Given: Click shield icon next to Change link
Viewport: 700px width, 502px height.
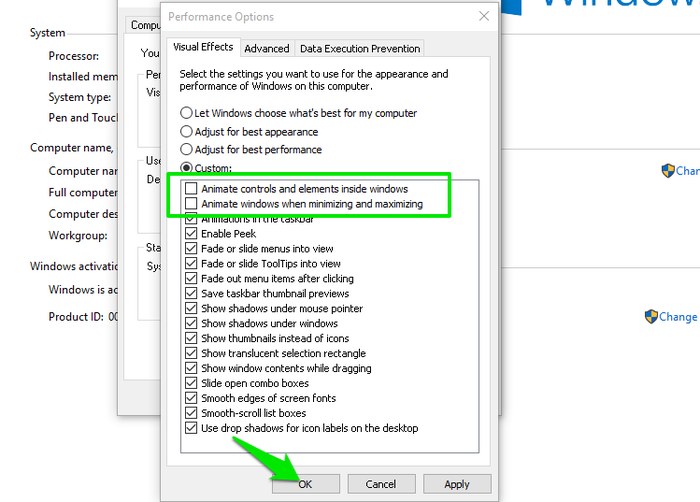Looking at the screenshot, I should pos(651,317).
